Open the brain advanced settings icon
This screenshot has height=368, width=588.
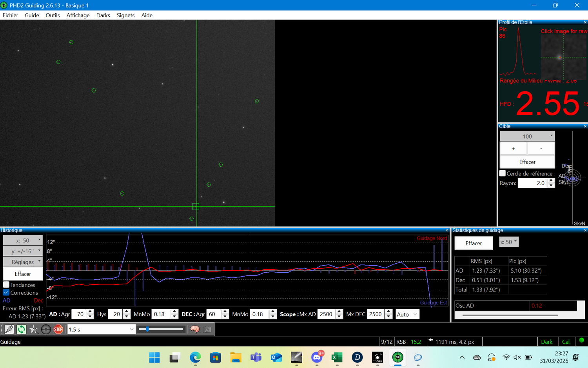(x=195, y=330)
